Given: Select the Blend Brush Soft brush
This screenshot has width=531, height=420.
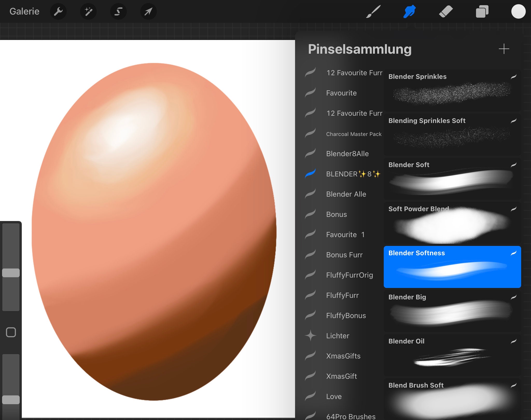Looking at the screenshot, I should click(x=452, y=399).
